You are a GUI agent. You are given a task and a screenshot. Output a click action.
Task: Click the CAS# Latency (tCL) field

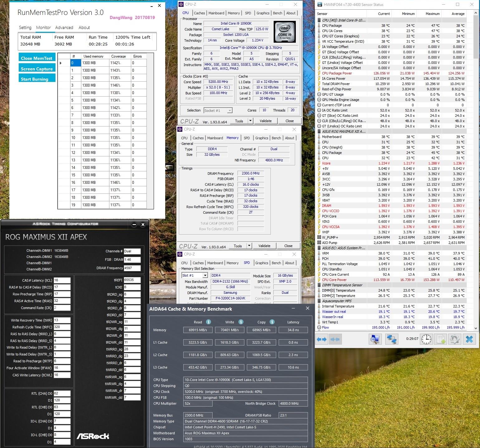point(62,280)
